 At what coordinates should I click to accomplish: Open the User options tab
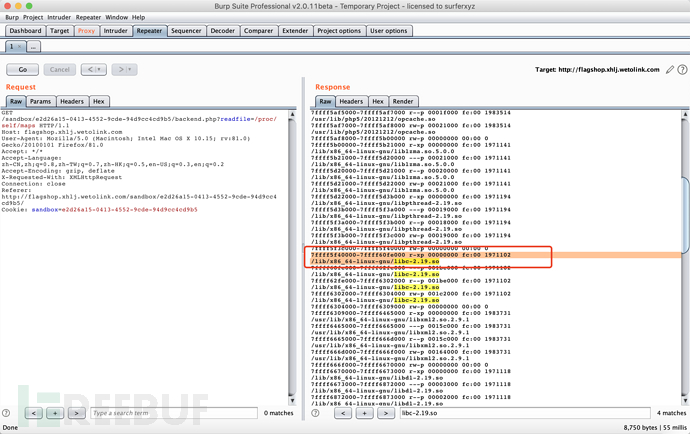[389, 31]
